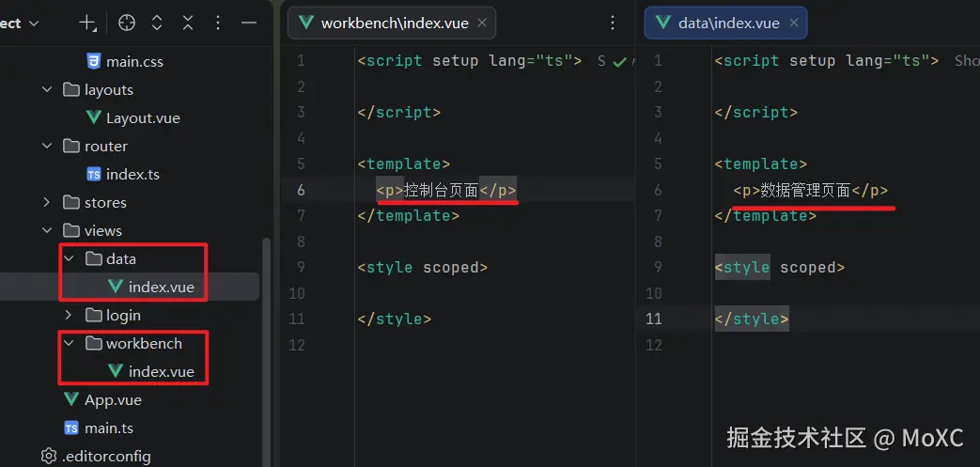Image resolution: width=980 pixels, height=467 pixels.
Task: Collapse the workbench folder
Action: (x=69, y=343)
